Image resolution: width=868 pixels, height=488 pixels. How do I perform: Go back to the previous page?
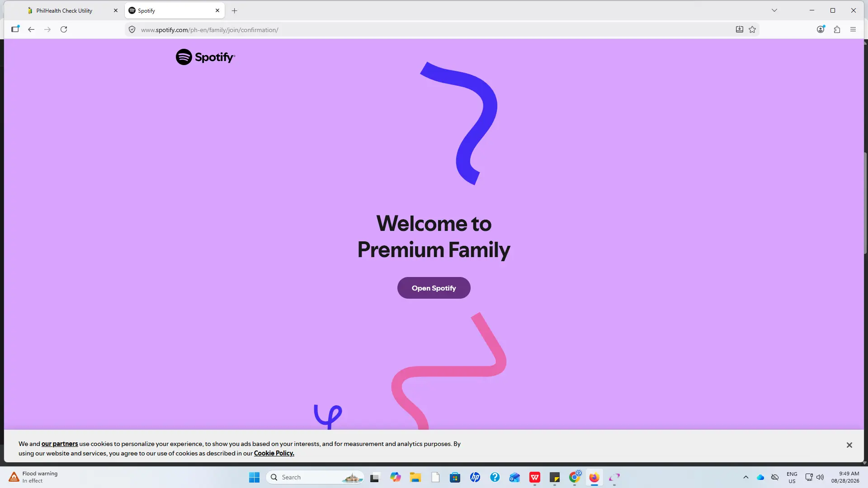tap(31, 29)
